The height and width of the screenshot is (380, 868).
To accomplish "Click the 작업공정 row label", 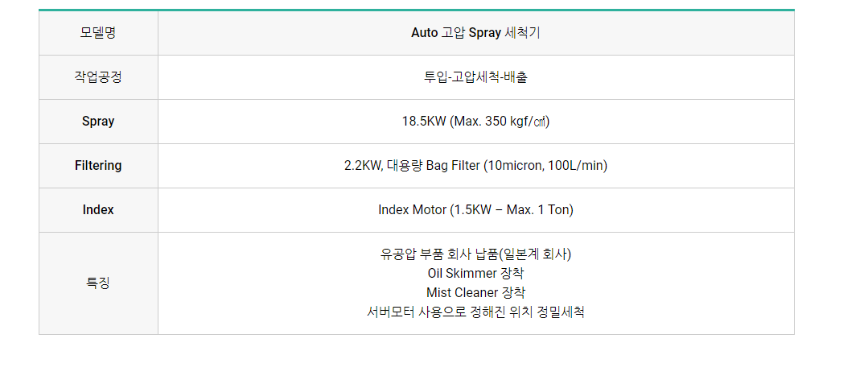I will [98, 77].
